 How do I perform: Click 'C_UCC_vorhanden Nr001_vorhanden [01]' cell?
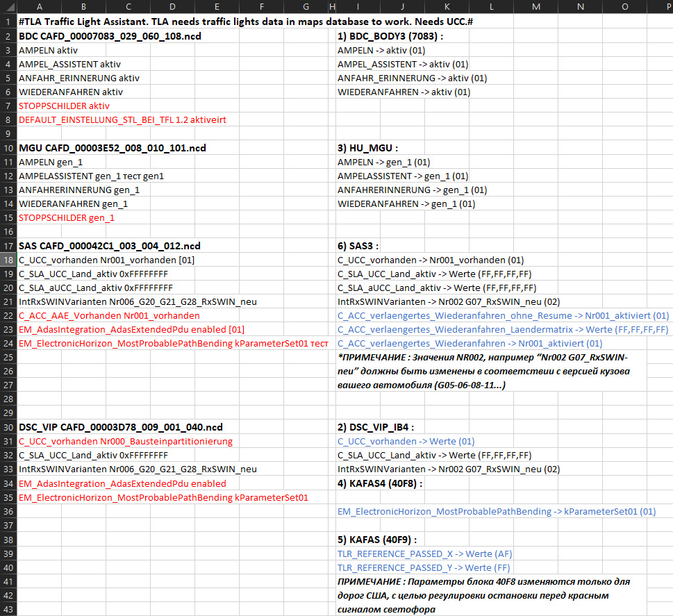tap(106, 260)
